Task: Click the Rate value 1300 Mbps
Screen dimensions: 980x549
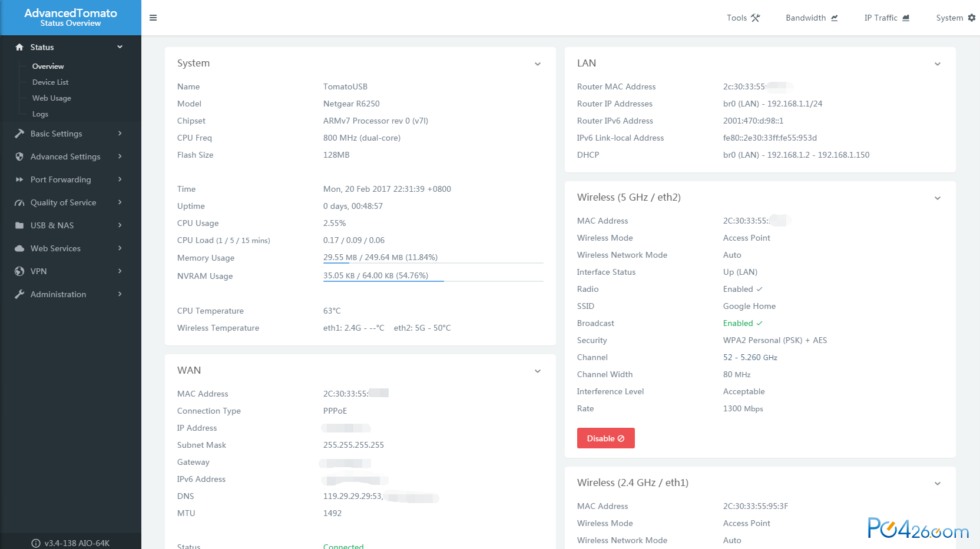Action: (743, 408)
